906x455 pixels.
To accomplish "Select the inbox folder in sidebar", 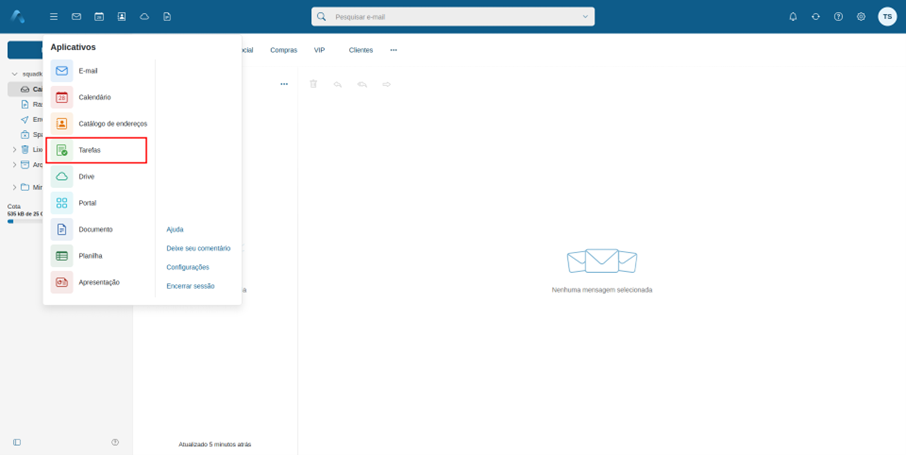I will tap(25, 89).
